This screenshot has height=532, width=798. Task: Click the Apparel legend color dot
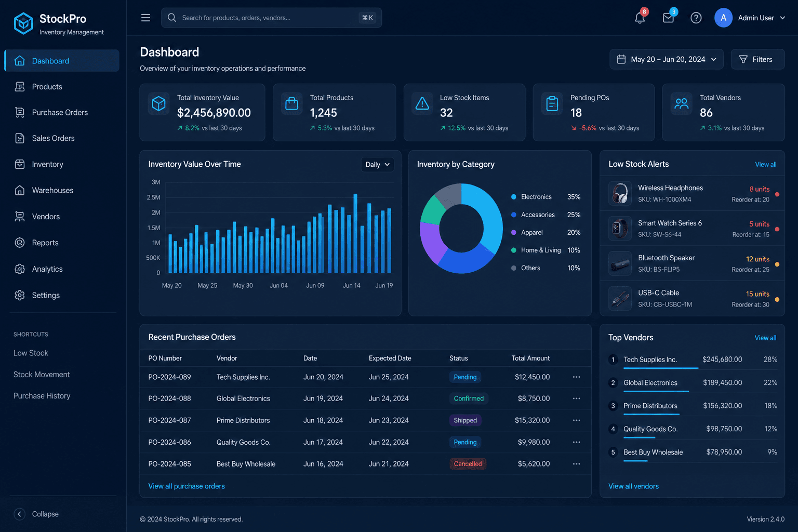pyautogui.click(x=514, y=233)
